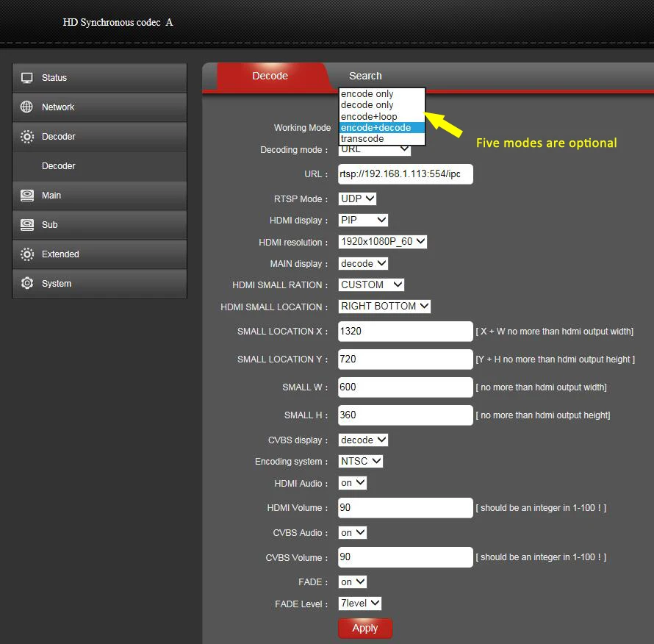Expand the MAIN display dropdown
The width and height of the screenshot is (654, 644).
[363, 263]
